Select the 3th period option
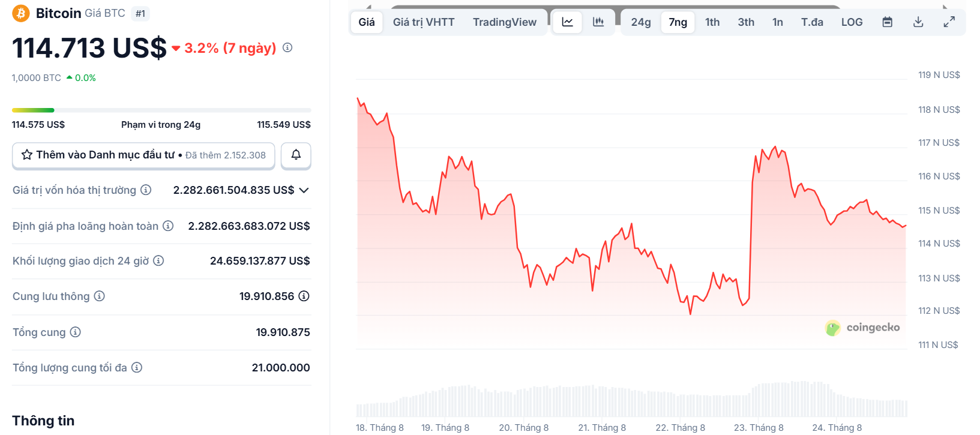 pyautogui.click(x=745, y=21)
